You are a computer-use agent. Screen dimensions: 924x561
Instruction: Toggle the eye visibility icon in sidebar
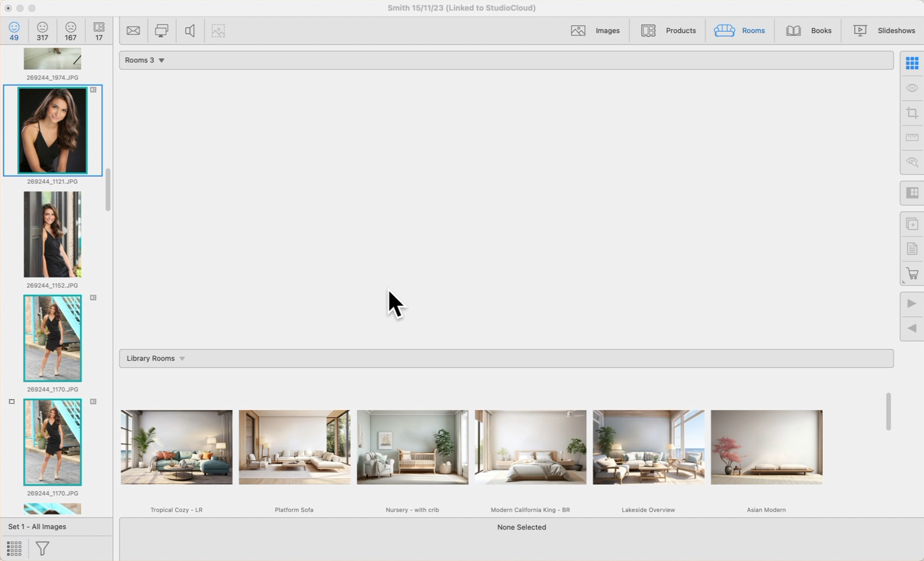click(x=912, y=88)
